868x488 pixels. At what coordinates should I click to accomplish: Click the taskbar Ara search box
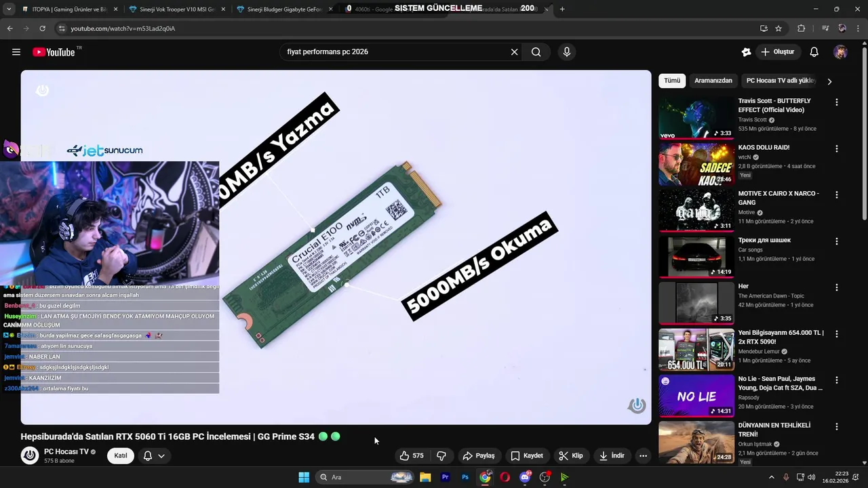click(366, 477)
